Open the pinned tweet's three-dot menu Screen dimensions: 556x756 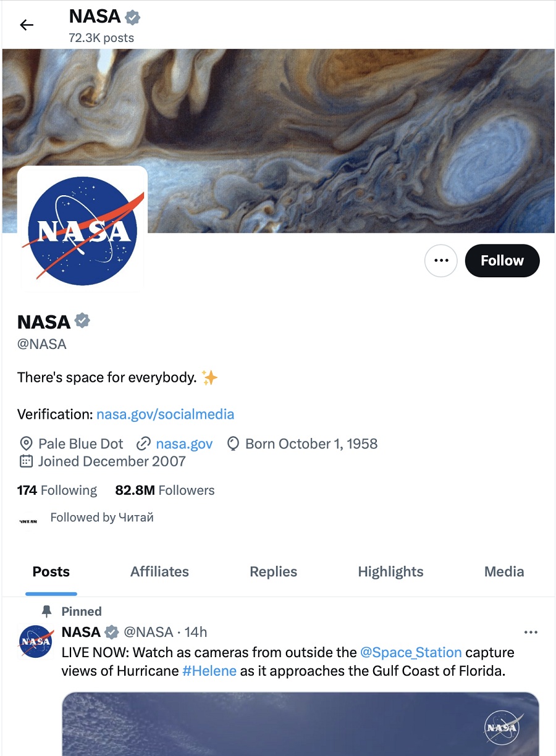pos(531,632)
